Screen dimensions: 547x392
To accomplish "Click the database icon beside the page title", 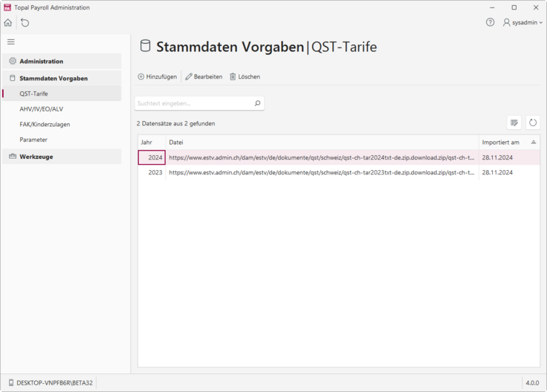I will coord(145,47).
